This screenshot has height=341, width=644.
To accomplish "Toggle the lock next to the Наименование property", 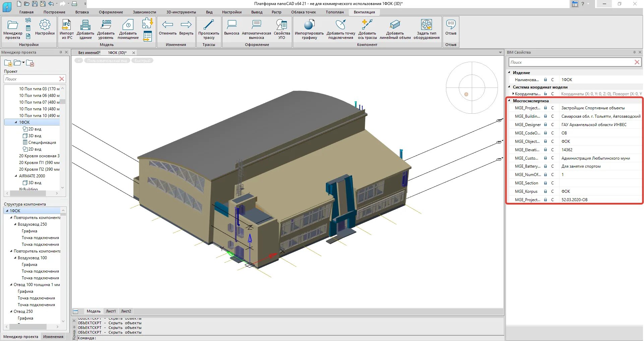I will pos(545,80).
